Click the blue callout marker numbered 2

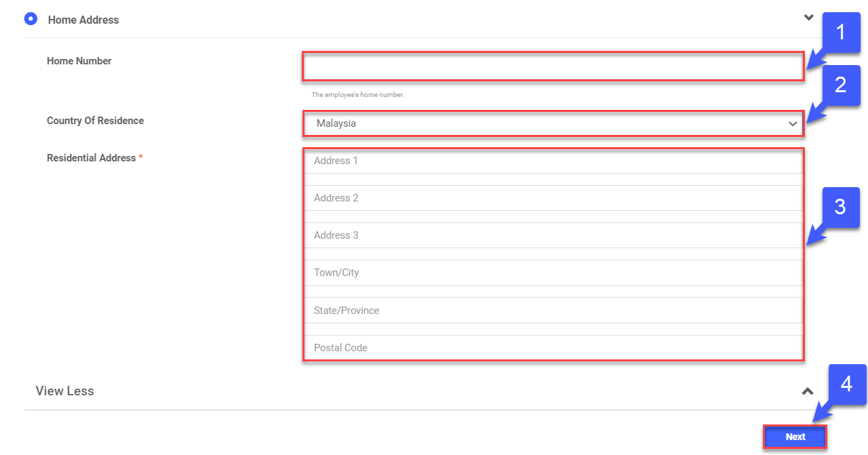coord(841,85)
